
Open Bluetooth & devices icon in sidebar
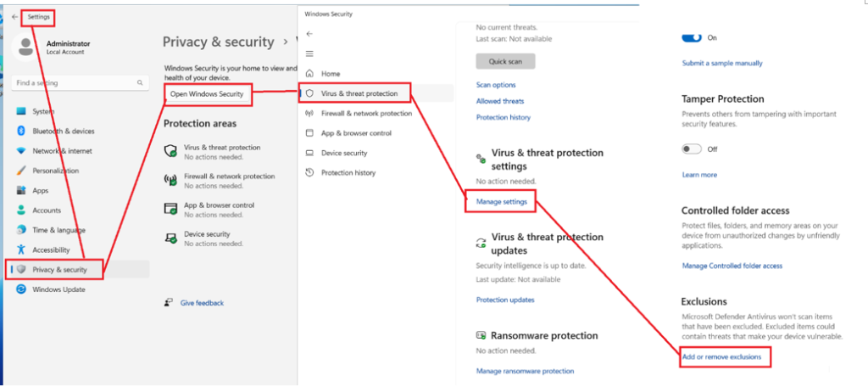tap(21, 132)
